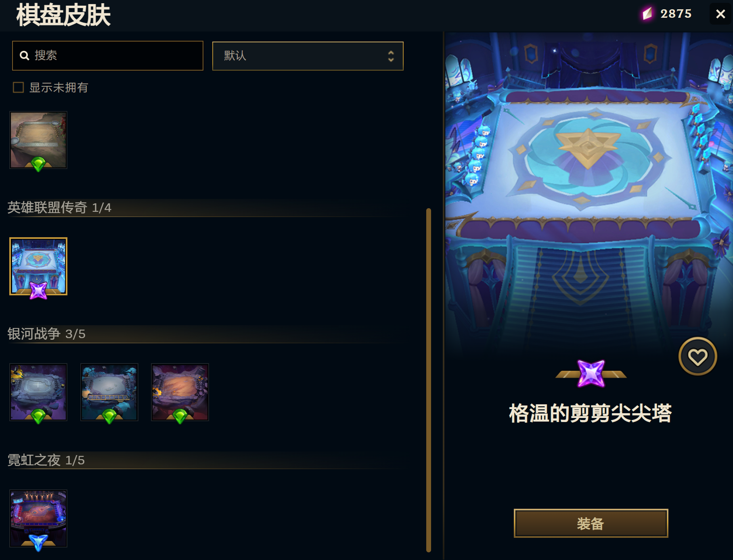Click the purple star gem on the selected arena thumbnail
This screenshot has height=560, width=733.
pos(38,290)
